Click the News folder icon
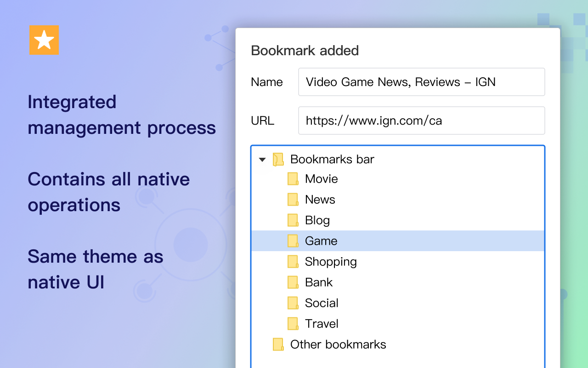This screenshot has height=368, width=588. (x=293, y=200)
